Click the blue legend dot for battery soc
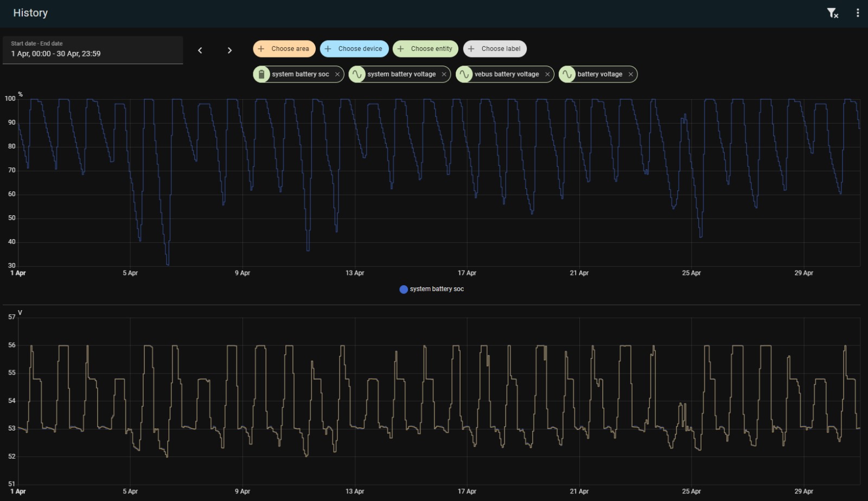Image resolution: width=868 pixels, height=501 pixels. point(404,290)
